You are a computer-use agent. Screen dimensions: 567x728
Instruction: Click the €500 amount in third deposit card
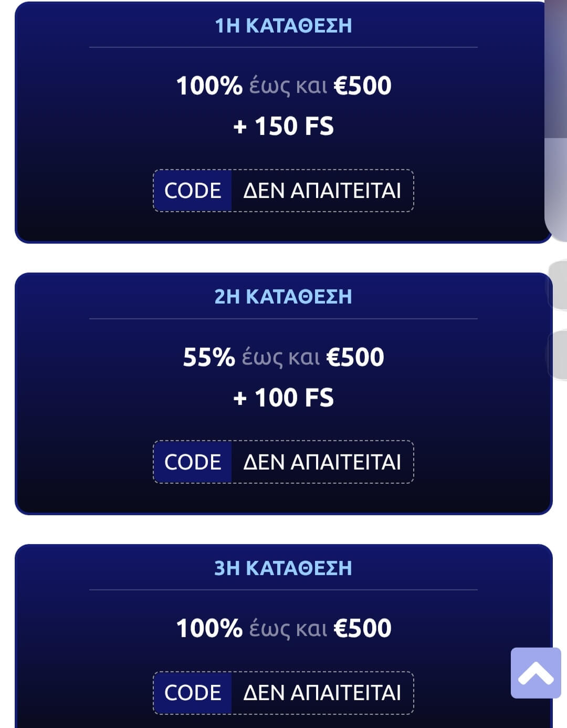coord(362,628)
